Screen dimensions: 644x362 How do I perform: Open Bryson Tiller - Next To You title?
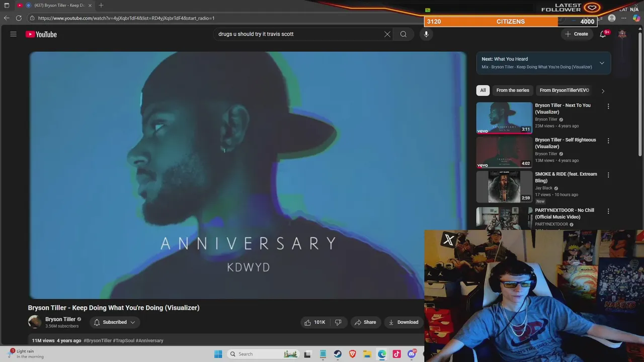562,109
